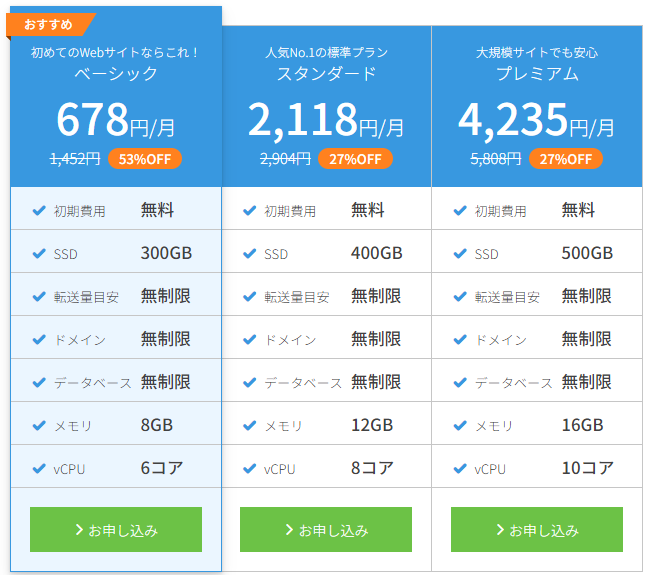647x575 pixels.
Task: Click the データベース label in スタンダード plan
Action: [303, 383]
